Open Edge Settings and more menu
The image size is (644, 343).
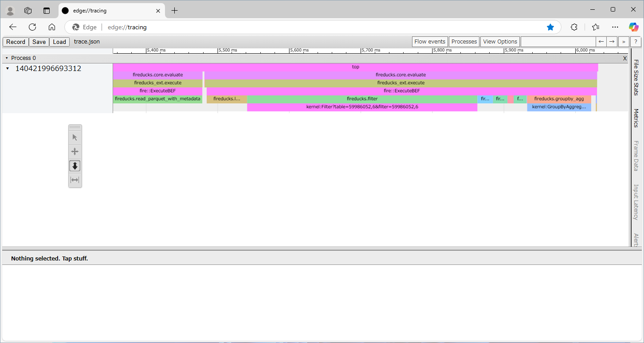click(x=615, y=27)
